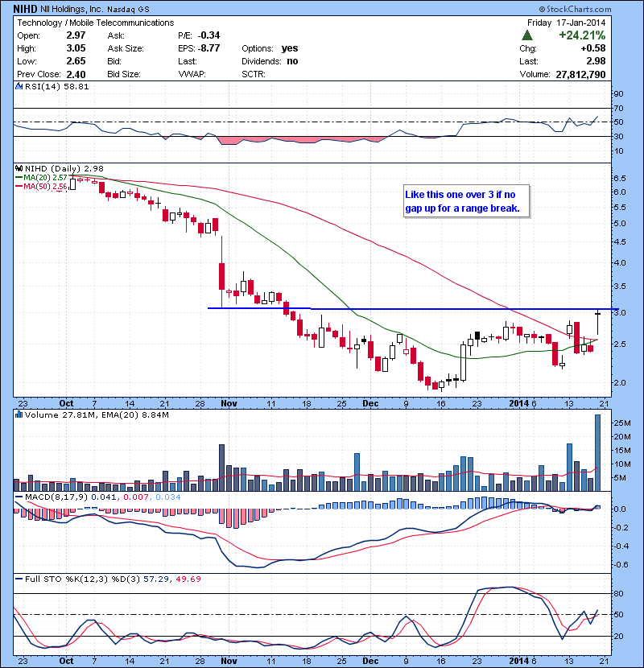This screenshot has width=644, height=668.
Task: Click the StockCharts.com copyright text
Action: click(575, 9)
